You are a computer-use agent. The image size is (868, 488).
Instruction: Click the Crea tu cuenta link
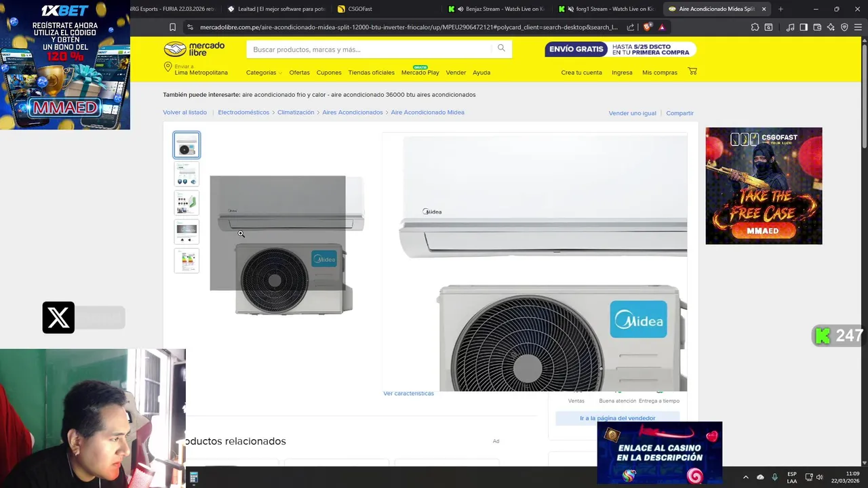click(x=581, y=73)
